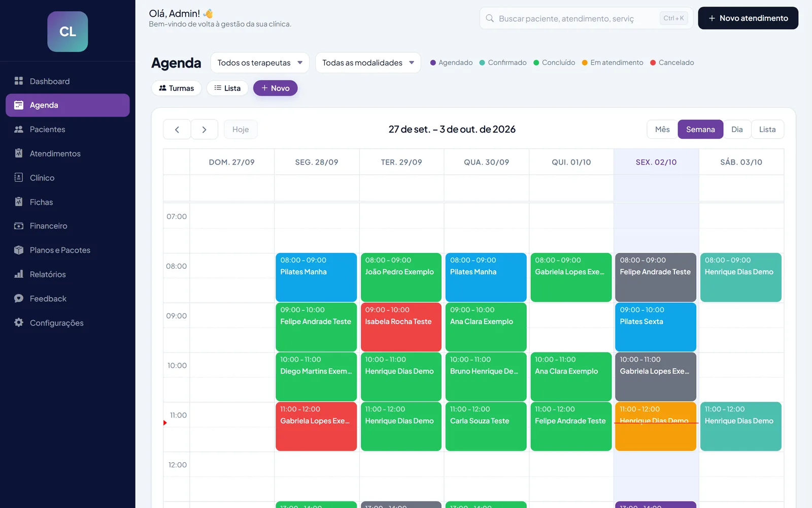Switch calendar to Lista view tab
This screenshot has height=508, width=812.
pos(767,130)
